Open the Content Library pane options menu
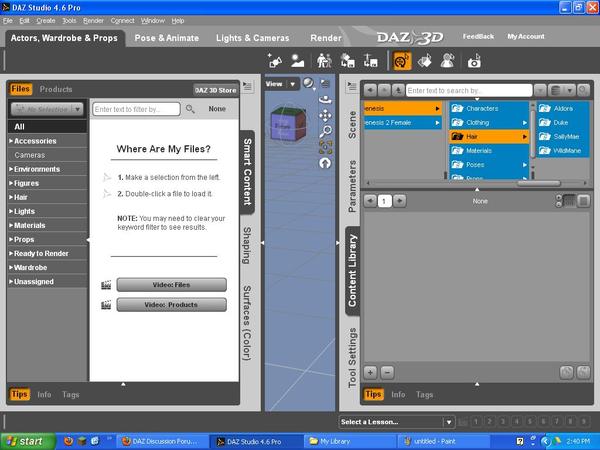This screenshot has height=450, width=600. (351, 86)
